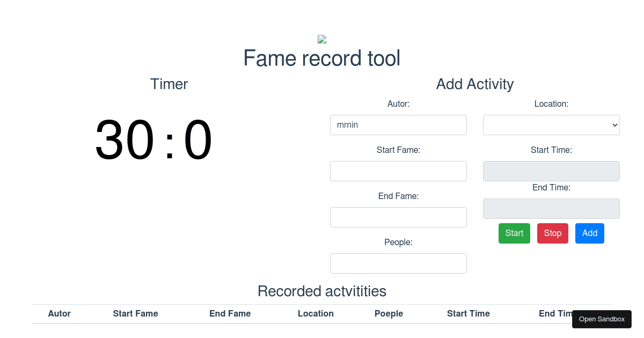Click the disabled Start Time field
The image size is (644, 338).
coord(551,171)
